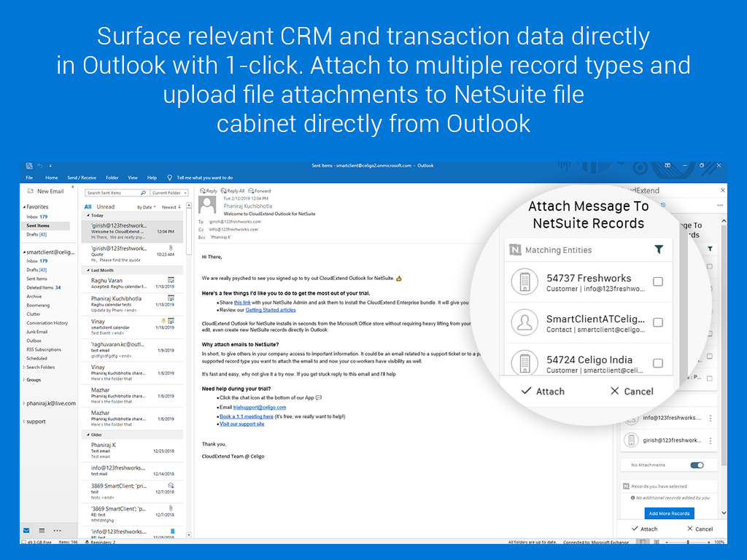
Task: Collapse the Last Month message group
Action: click(88, 271)
